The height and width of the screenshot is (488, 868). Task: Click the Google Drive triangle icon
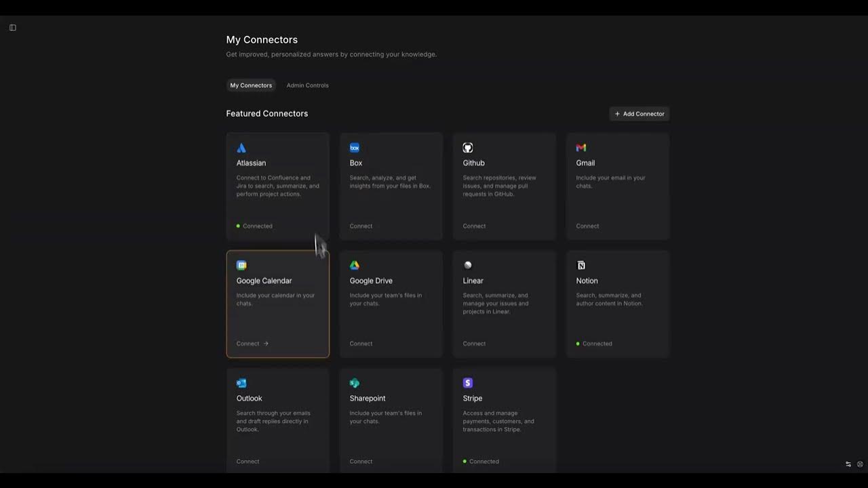pyautogui.click(x=355, y=266)
